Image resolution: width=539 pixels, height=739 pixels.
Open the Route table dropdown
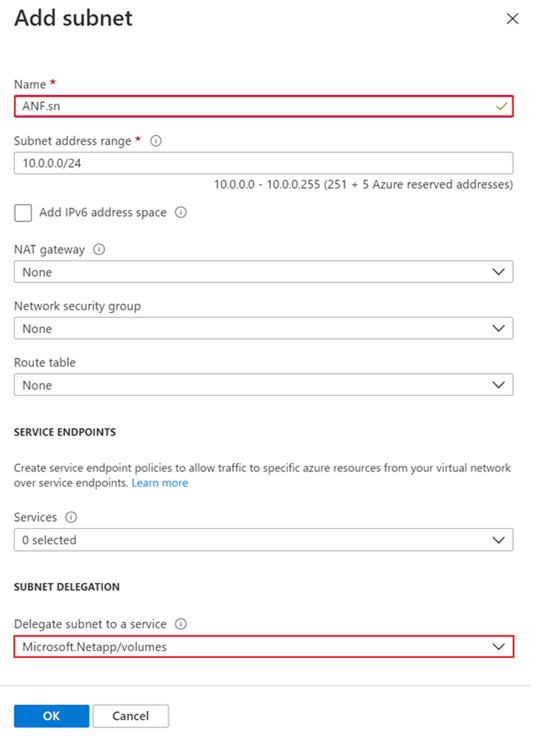(263, 385)
